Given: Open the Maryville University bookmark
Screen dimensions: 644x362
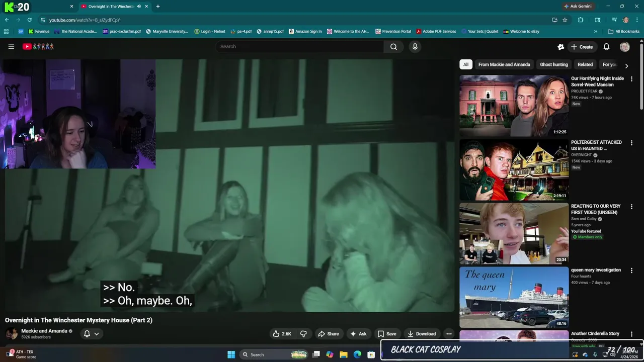Looking at the screenshot, I should (x=167, y=31).
